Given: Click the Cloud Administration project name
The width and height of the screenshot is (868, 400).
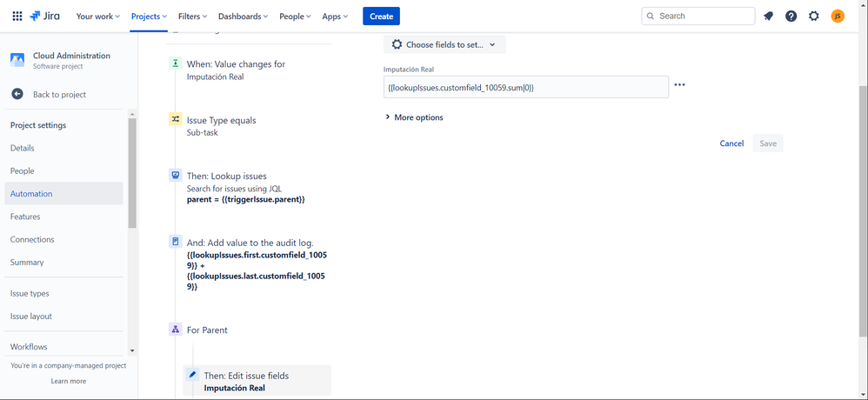Looking at the screenshot, I should pyautogui.click(x=71, y=56).
